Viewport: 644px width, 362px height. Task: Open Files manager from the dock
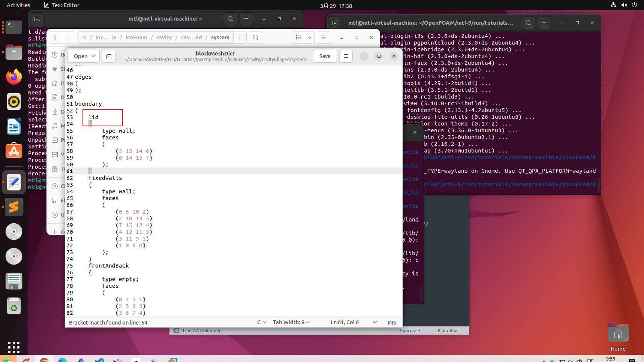pyautogui.click(x=14, y=52)
